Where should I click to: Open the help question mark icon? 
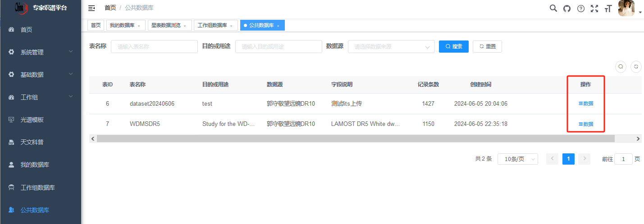click(x=581, y=8)
